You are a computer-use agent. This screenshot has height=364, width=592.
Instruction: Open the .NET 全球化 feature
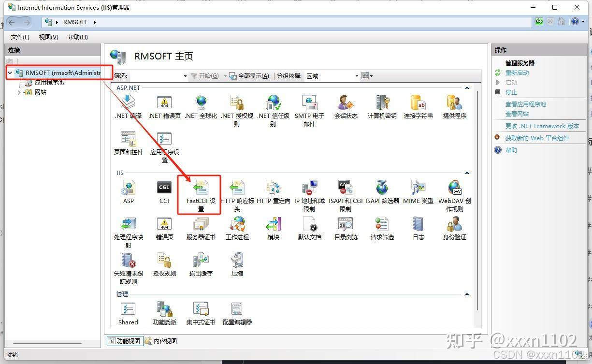201,107
